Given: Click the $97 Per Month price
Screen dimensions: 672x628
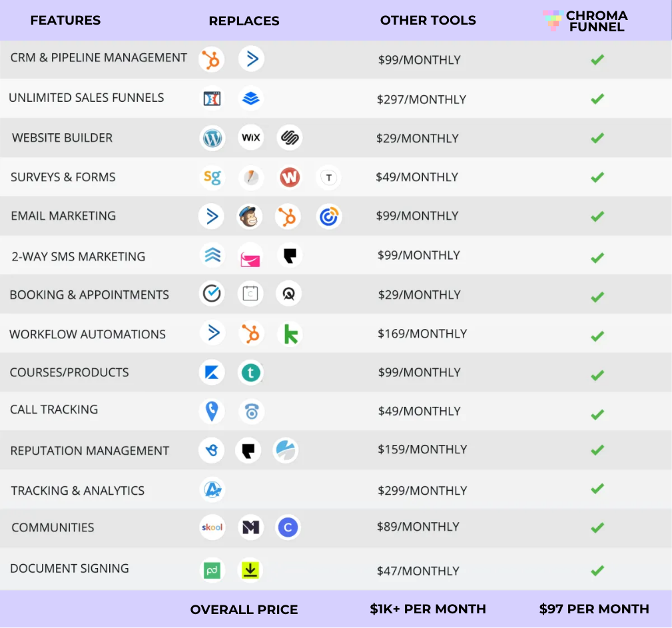Looking at the screenshot, I should pyautogui.click(x=594, y=609).
